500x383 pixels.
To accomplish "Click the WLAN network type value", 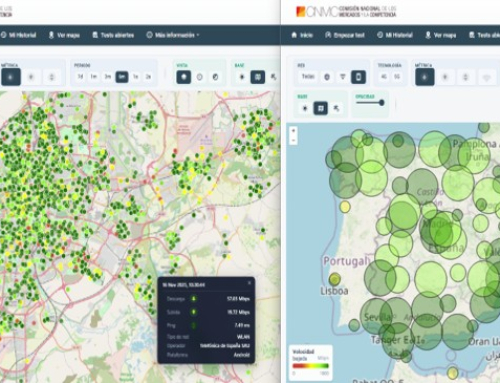I will [243, 337].
